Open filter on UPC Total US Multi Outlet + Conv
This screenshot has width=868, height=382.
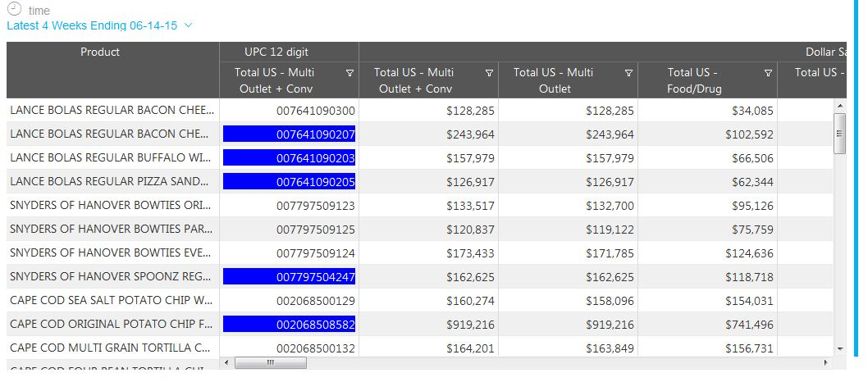pos(350,73)
